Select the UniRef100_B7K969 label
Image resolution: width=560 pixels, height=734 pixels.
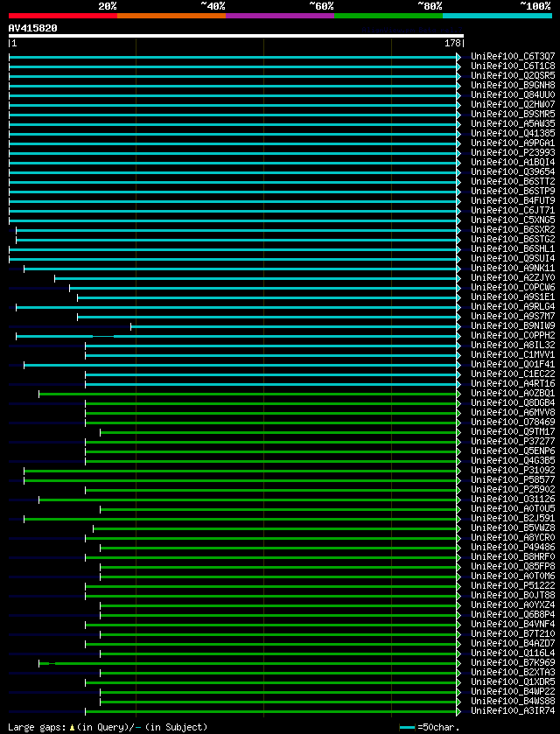[513, 661]
